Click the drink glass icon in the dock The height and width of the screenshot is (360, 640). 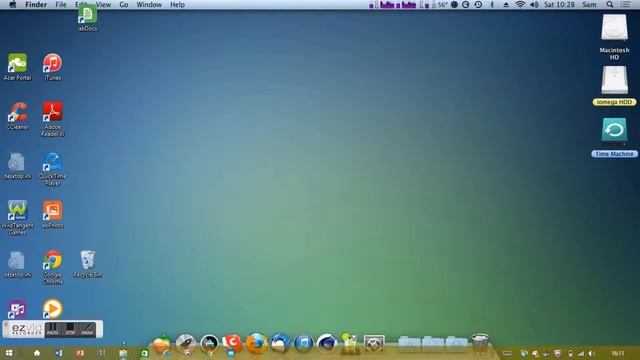pyautogui.click(x=350, y=343)
